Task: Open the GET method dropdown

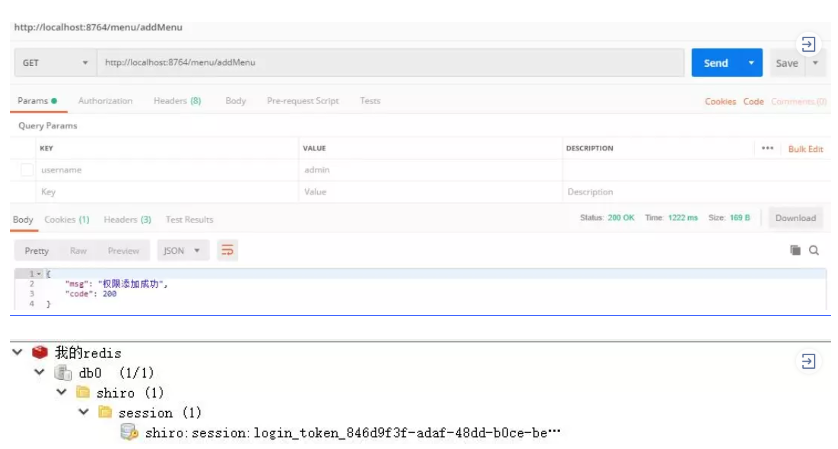Action: coord(55,63)
